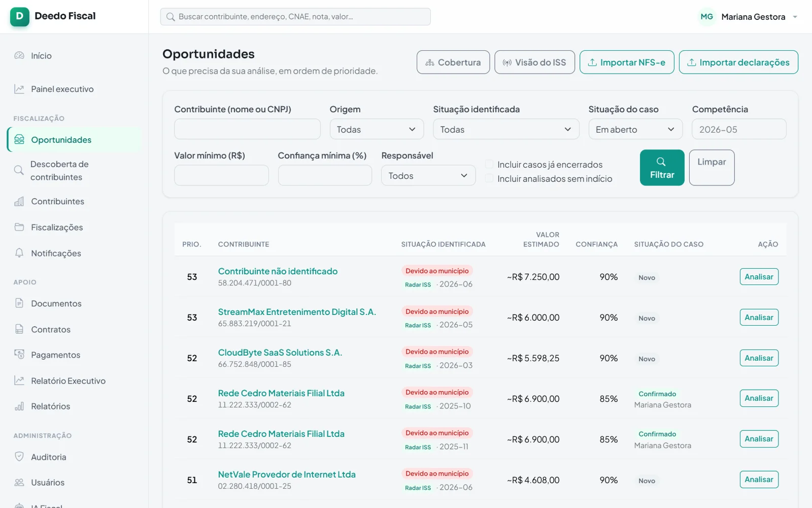812x508 pixels.
Task: Click the Descoberta de contribuintes magnifier icon
Action: coord(19,170)
